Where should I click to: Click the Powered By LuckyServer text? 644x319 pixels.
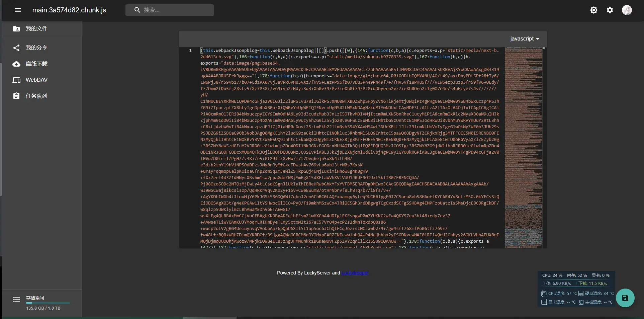(308, 273)
